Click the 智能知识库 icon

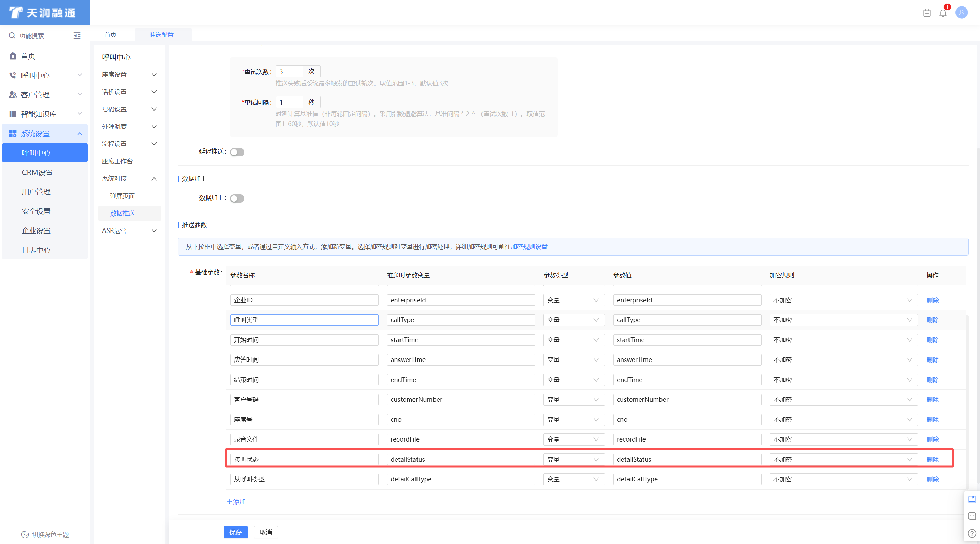(x=13, y=114)
